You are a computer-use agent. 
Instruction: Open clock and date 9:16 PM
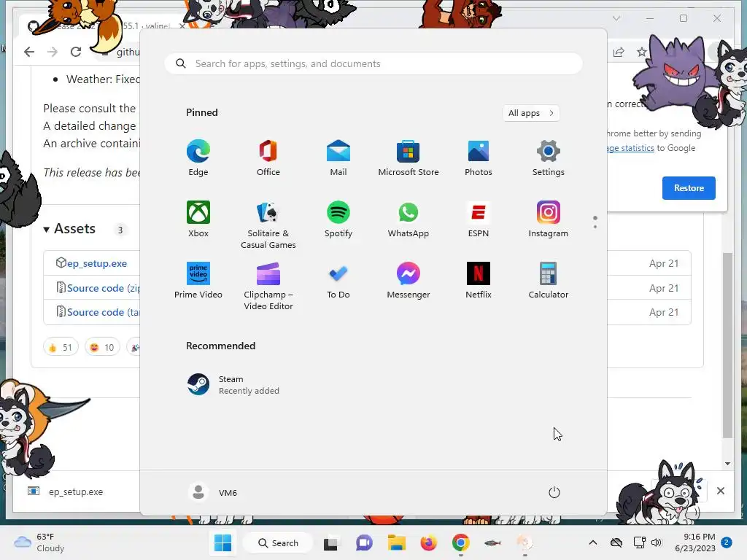pos(695,542)
